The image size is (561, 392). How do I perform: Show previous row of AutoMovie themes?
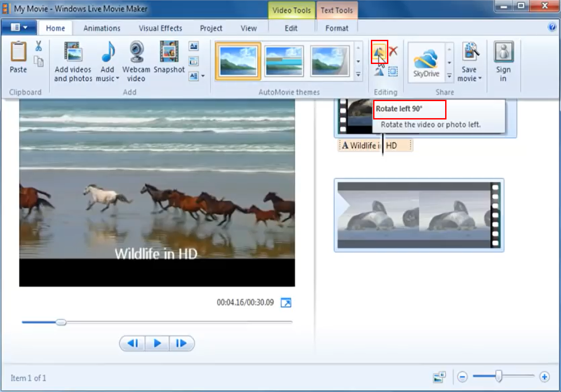point(358,47)
